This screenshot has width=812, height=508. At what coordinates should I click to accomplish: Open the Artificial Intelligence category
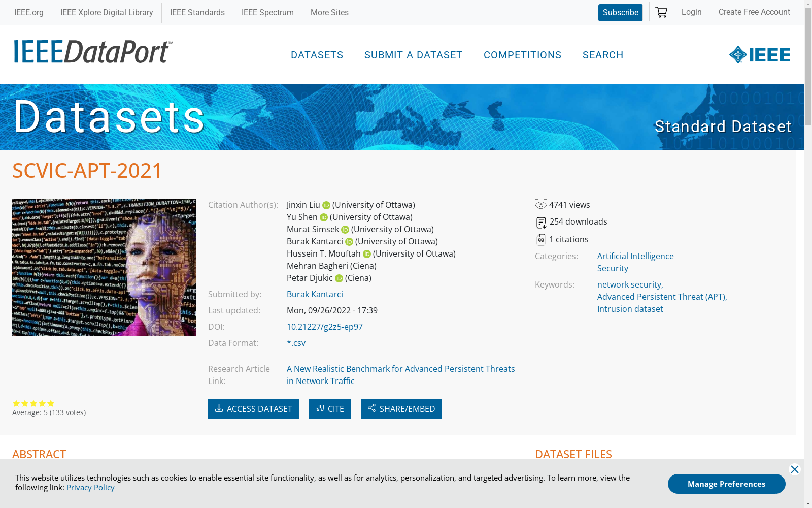point(635,256)
